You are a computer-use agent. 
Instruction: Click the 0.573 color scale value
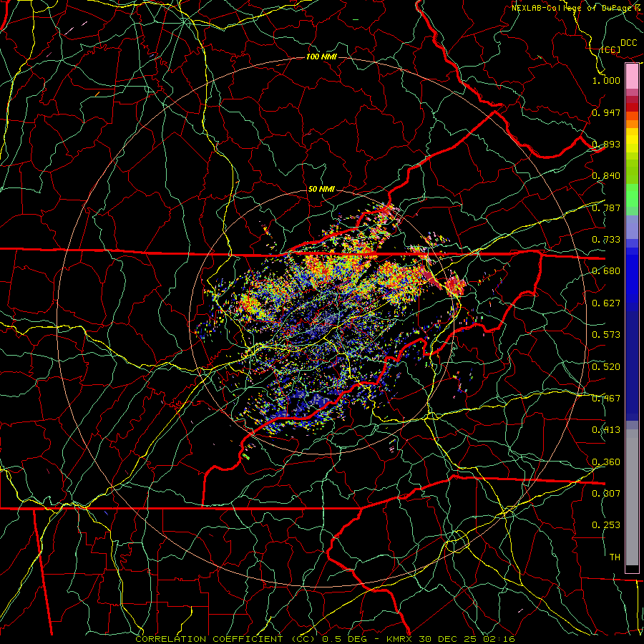(606, 335)
